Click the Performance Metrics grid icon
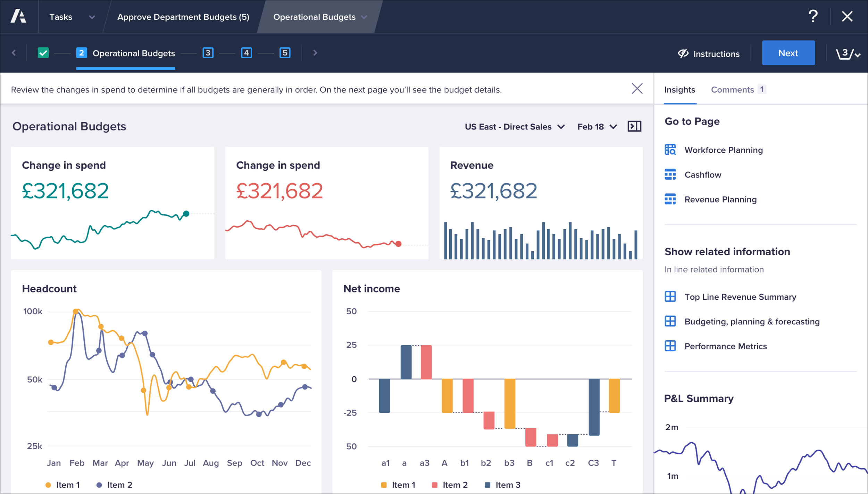Screen dimensions: 868x494 click(x=670, y=346)
